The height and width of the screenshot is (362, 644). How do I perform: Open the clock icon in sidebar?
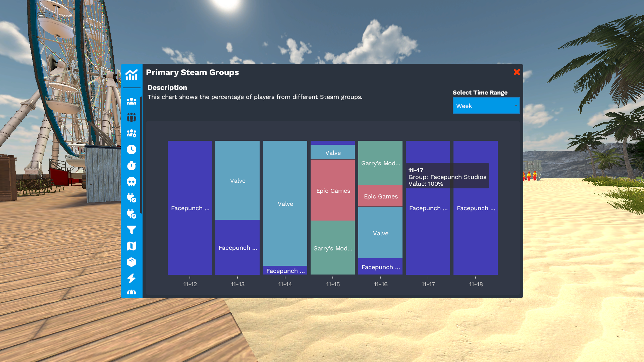[131, 149]
